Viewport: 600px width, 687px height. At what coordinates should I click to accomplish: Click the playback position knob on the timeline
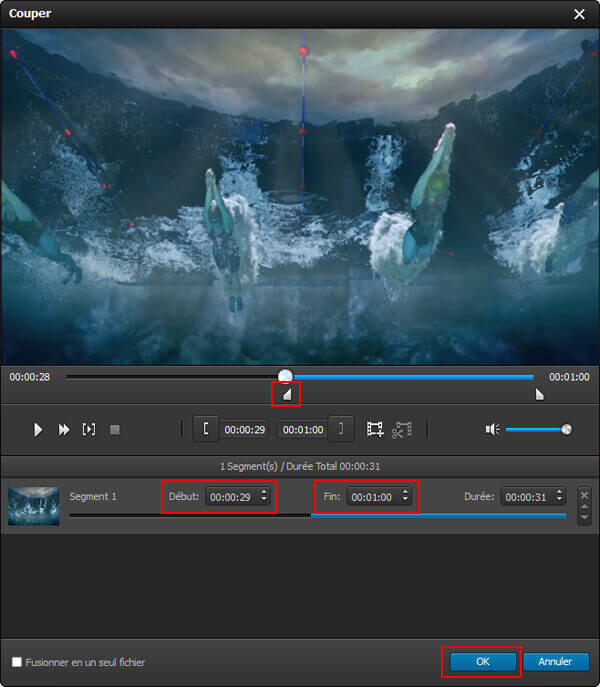tap(285, 376)
